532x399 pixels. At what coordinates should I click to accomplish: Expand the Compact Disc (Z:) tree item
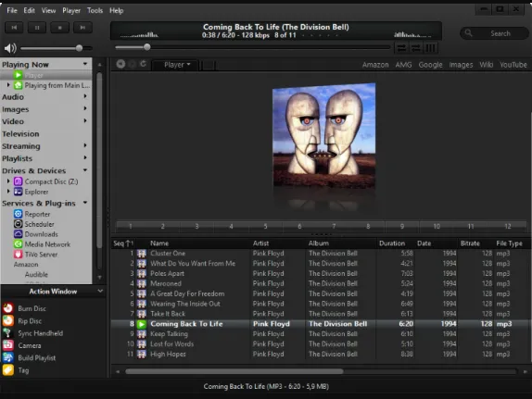(8, 181)
